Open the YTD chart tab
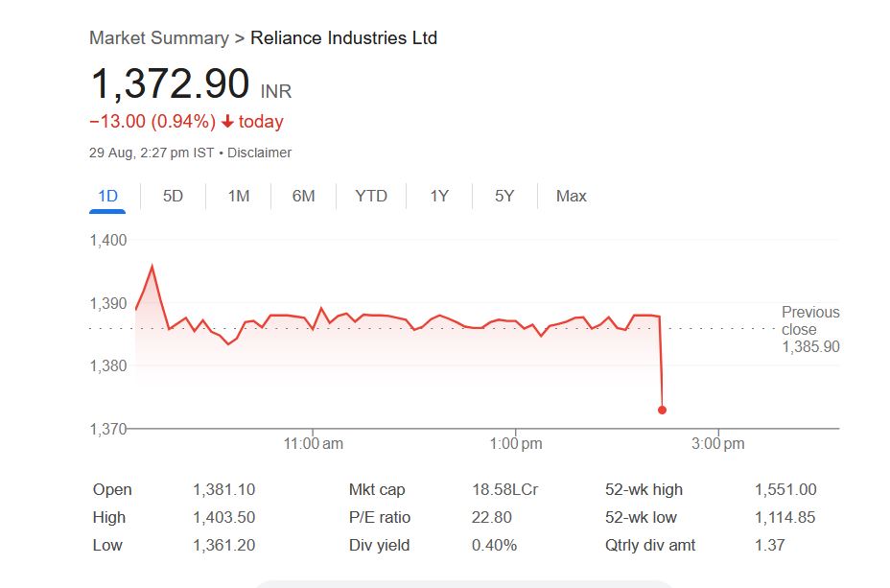The image size is (890, 588). click(371, 196)
